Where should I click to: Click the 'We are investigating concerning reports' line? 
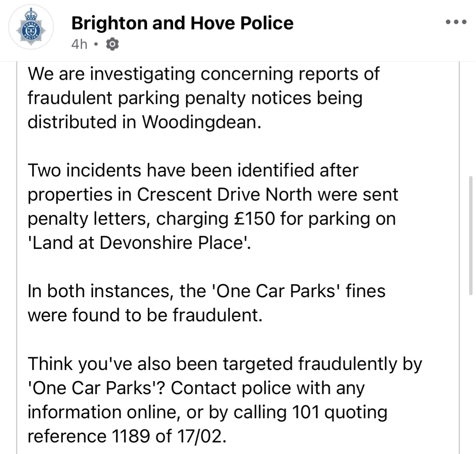(x=203, y=74)
